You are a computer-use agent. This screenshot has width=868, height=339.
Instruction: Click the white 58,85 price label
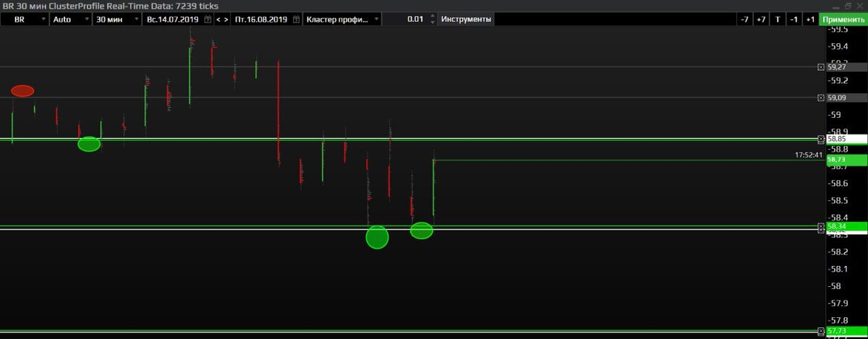pyautogui.click(x=846, y=138)
